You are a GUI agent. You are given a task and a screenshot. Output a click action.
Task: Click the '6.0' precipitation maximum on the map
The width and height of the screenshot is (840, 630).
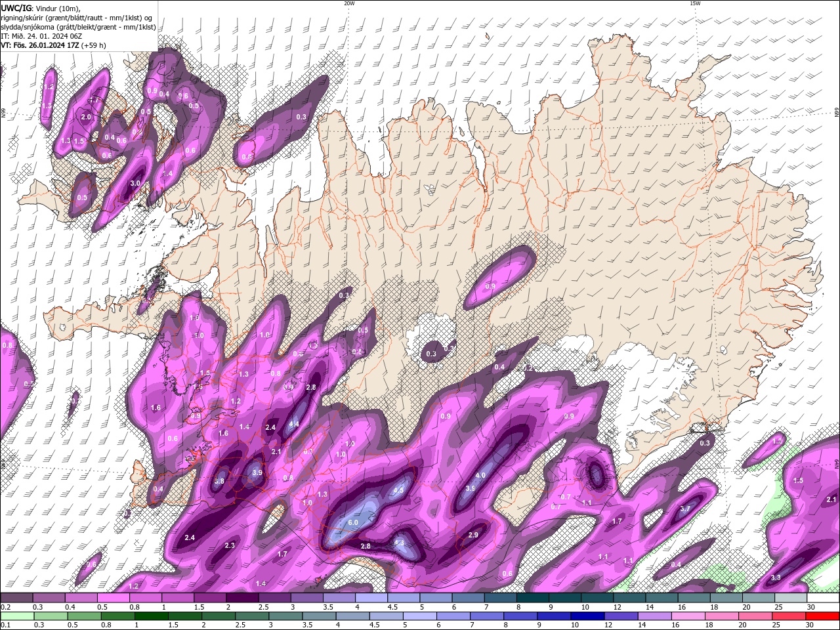[x=353, y=522]
